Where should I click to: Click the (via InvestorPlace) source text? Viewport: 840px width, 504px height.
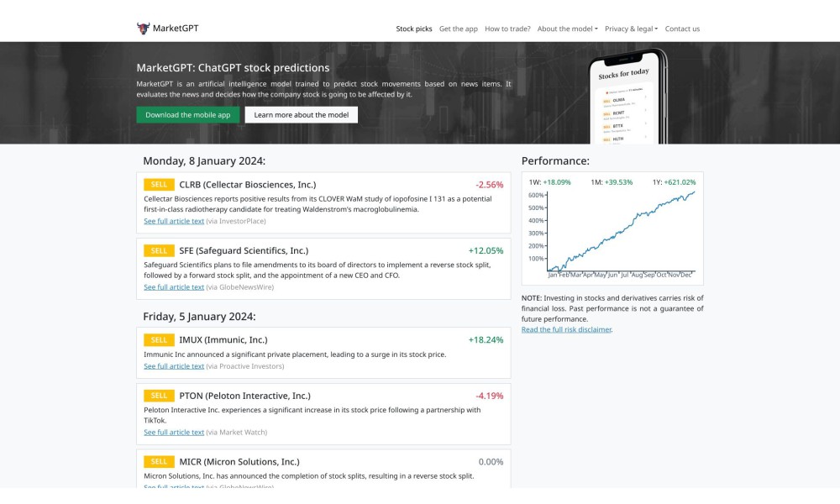pyautogui.click(x=236, y=221)
